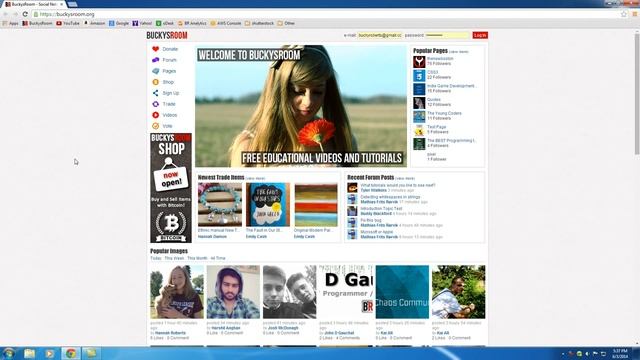Viewport: 640px width, 360px height.
Task: Click the Pages sidebar icon
Action: [156, 71]
